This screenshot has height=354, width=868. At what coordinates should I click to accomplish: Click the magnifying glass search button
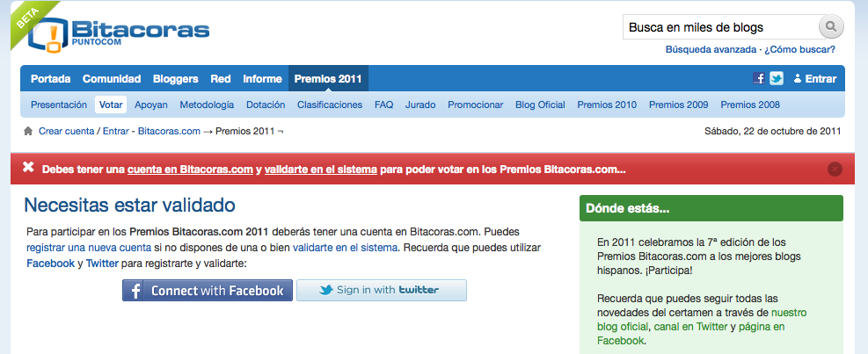pyautogui.click(x=830, y=27)
